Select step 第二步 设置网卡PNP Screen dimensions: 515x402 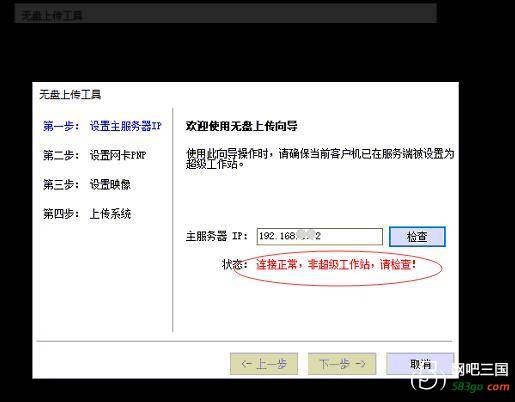[95, 155]
